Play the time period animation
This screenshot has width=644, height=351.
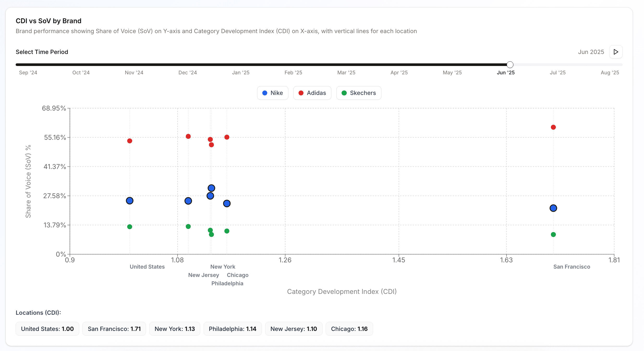coord(616,52)
